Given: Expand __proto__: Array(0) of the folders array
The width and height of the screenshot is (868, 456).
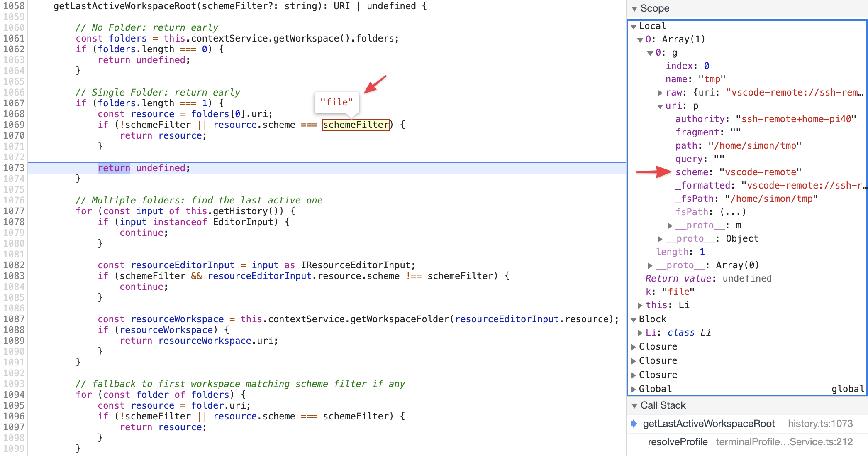Looking at the screenshot, I should (650, 265).
